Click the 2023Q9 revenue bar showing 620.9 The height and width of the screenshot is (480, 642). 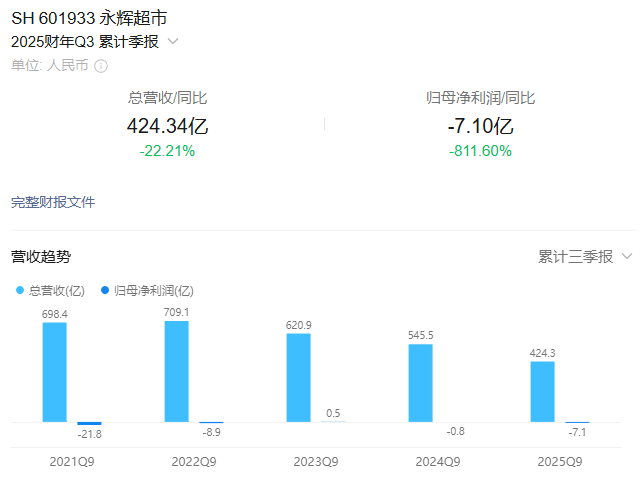pos(299,377)
